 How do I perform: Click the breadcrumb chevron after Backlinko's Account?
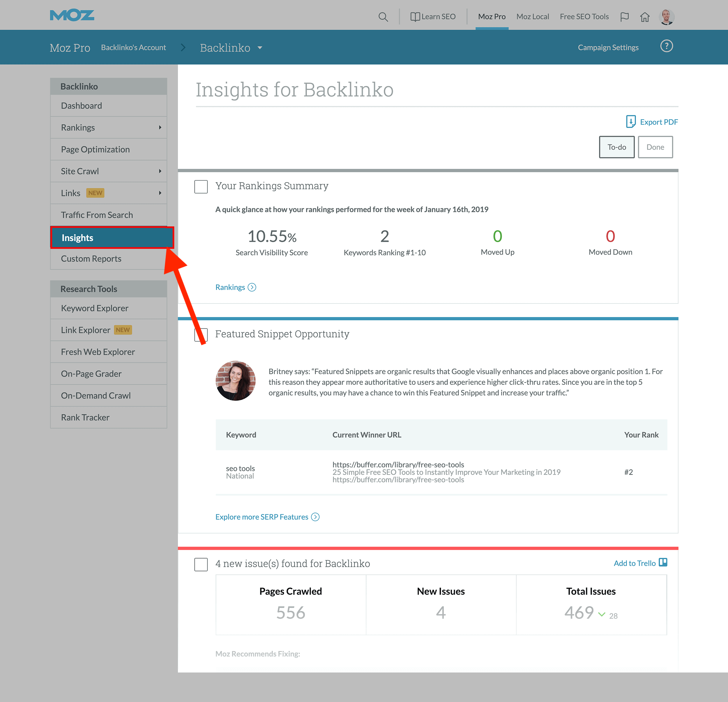point(183,47)
